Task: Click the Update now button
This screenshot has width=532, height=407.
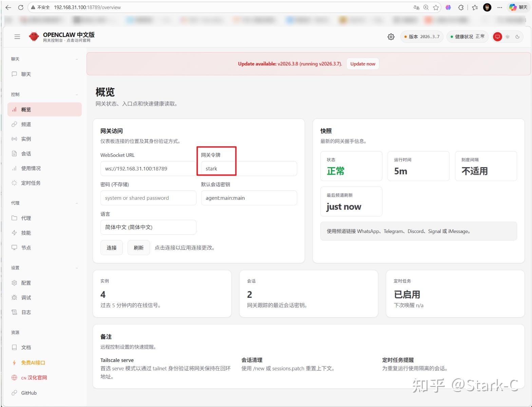Action: click(363, 64)
